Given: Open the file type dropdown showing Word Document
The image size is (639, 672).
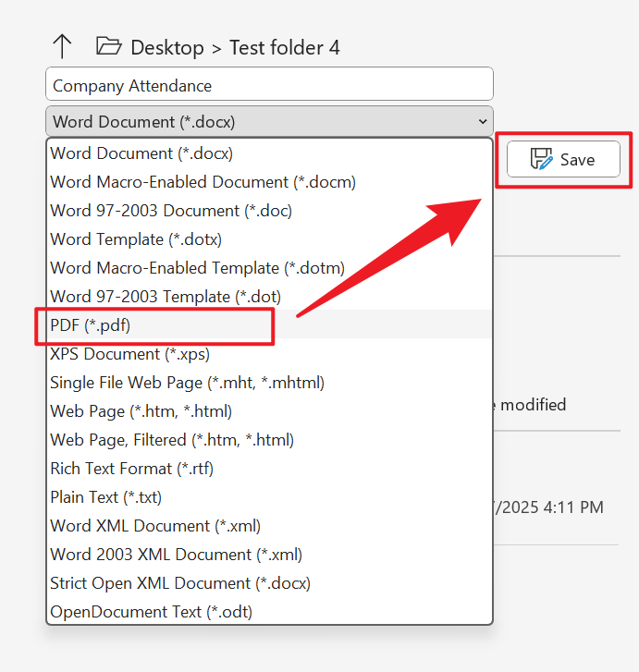Looking at the screenshot, I should coord(269,122).
